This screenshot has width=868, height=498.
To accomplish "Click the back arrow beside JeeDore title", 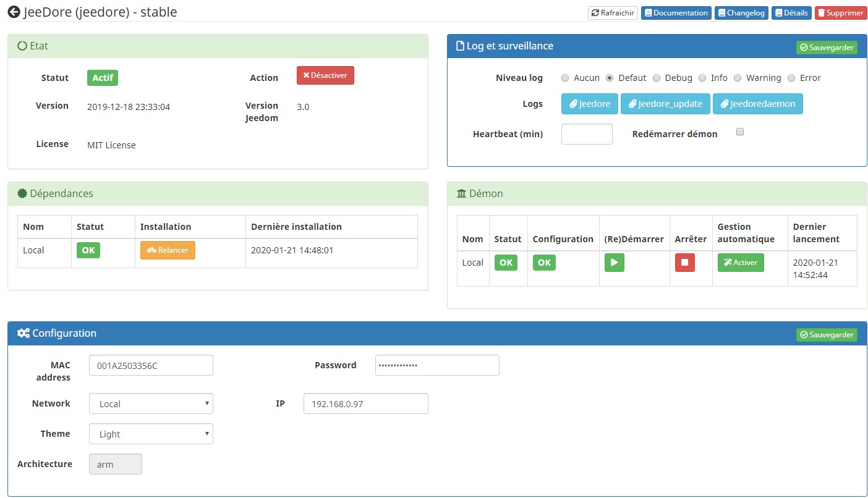I will (14, 12).
